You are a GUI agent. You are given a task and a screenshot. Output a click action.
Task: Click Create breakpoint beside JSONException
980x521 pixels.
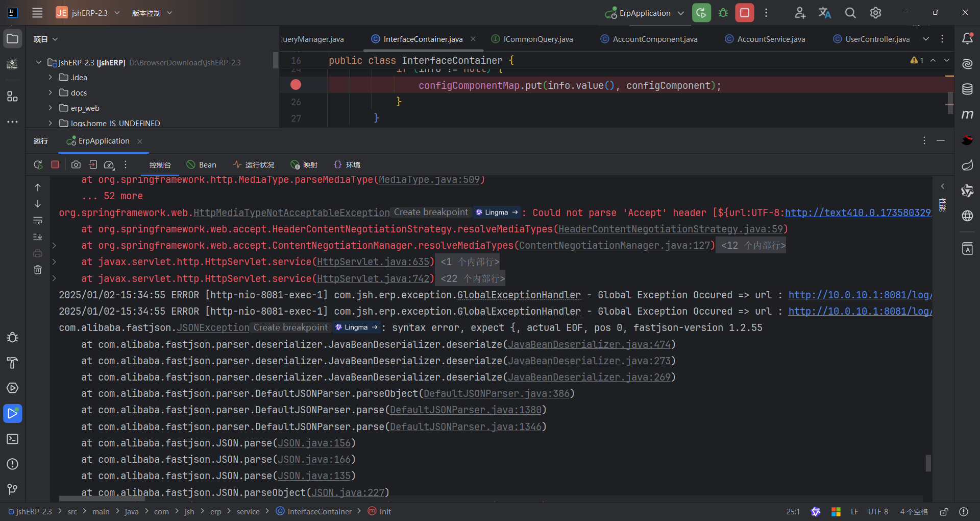290,327
